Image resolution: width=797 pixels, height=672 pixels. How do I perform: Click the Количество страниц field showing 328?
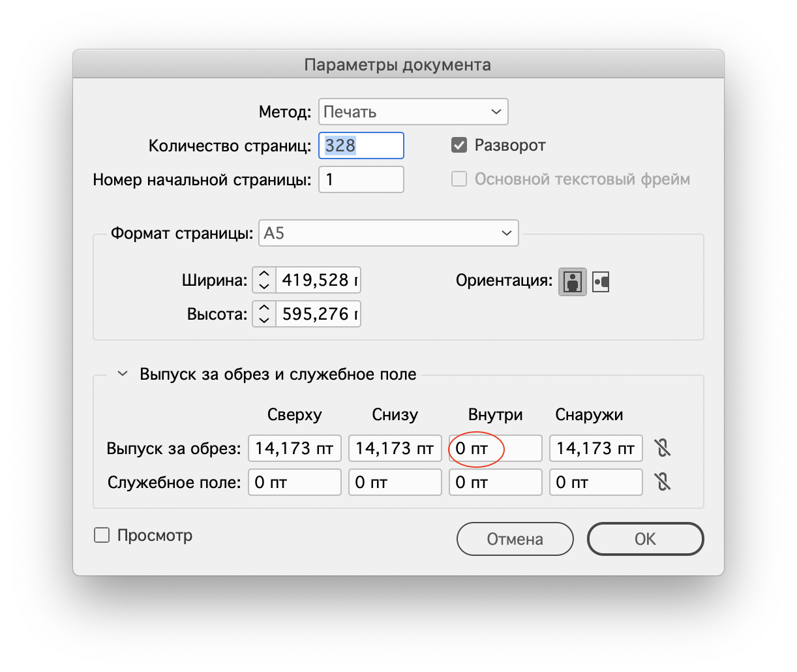361,145
